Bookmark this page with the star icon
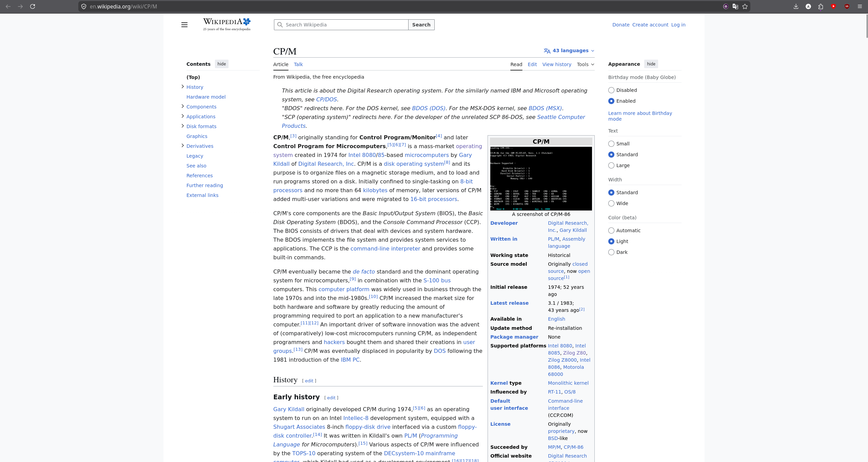Screen dimensions: 868x462 tap(745, 6)
